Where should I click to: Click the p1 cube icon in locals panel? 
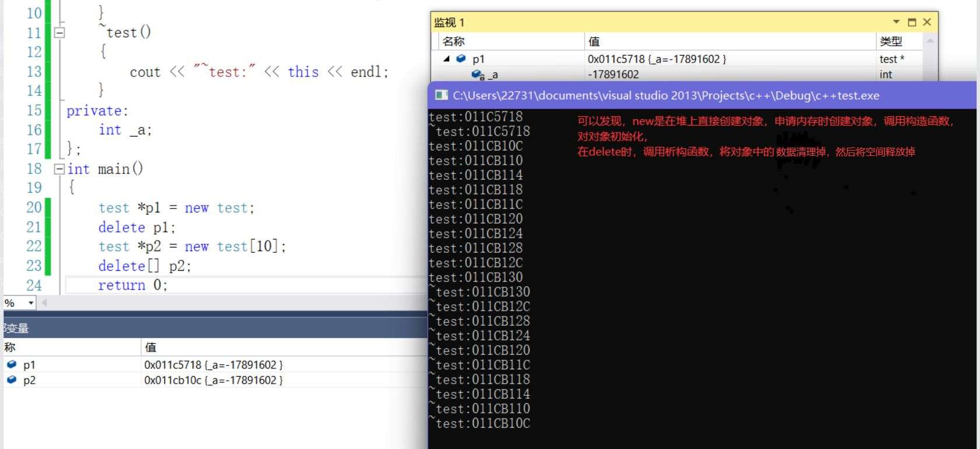12,364
